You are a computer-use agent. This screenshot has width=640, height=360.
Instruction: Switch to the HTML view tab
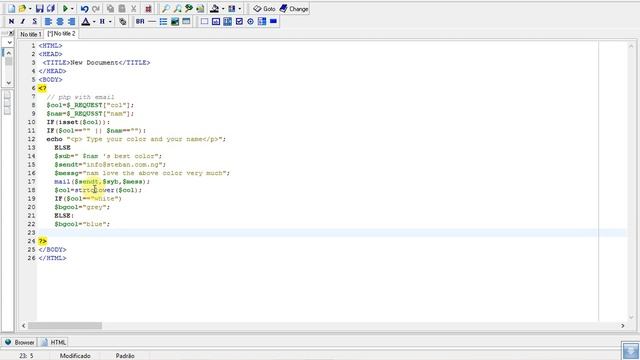tap(53, 342)
